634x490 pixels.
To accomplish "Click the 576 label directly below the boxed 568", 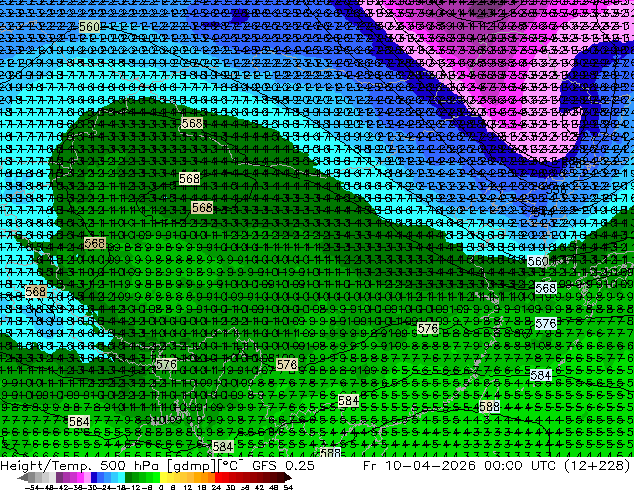I will [x=545, y=323].
